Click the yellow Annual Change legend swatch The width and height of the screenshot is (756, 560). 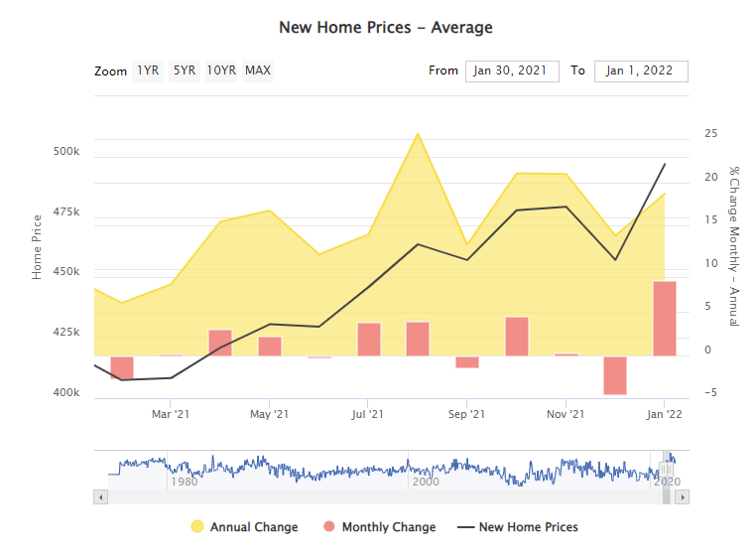(x=197, y=526)
